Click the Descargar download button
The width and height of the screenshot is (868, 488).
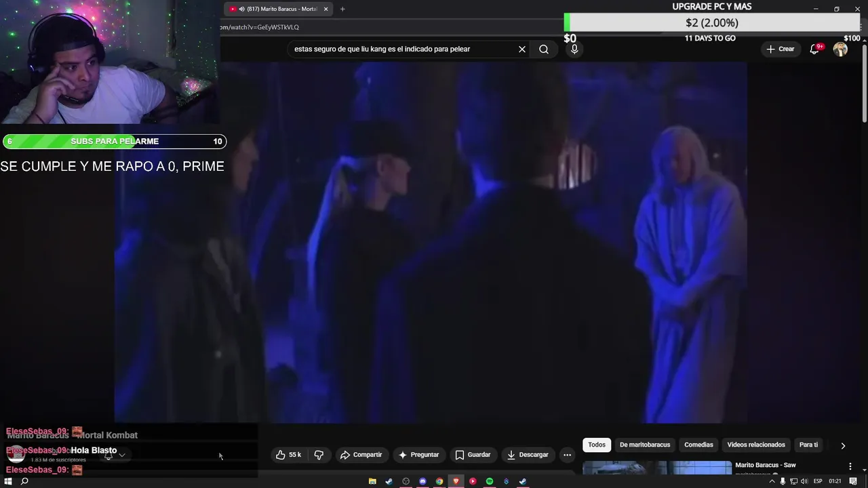(528, 455)
